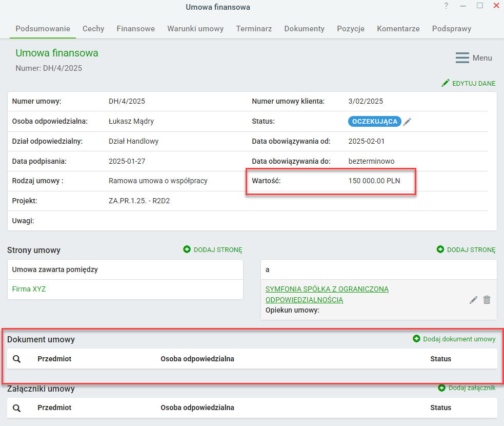504x426 pixels.
Task: Click Osoba odpowiedzialna header in Dokument umowy table
Action: (197, 359)
